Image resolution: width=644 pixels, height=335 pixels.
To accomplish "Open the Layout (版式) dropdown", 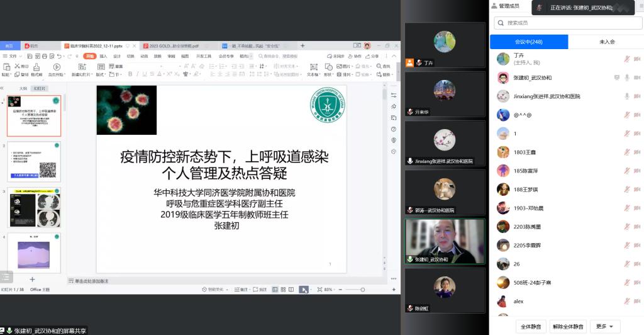I will [101, 74].
